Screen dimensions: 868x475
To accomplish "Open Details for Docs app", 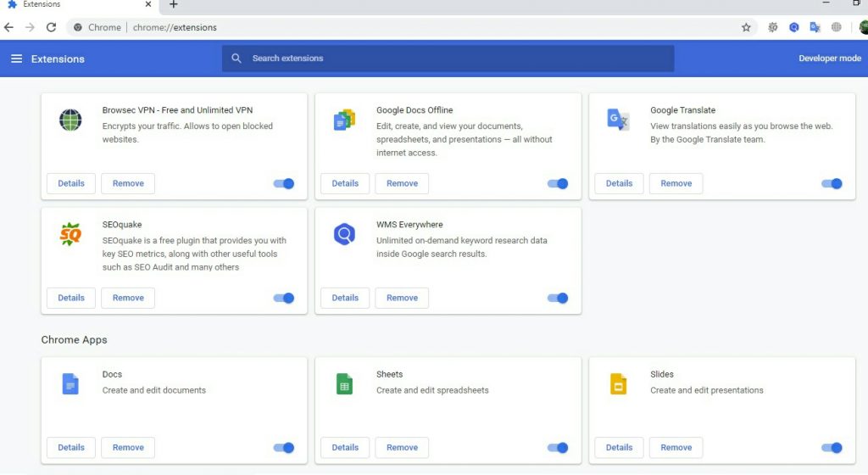I will 71,447.
